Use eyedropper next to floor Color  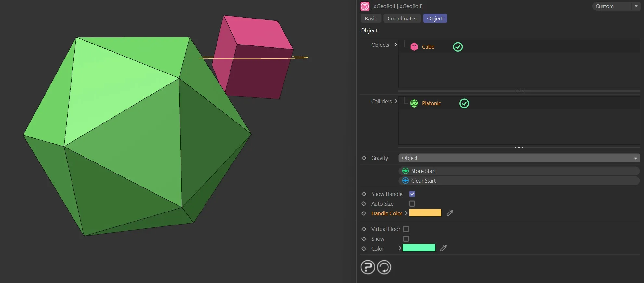point(443,248)
